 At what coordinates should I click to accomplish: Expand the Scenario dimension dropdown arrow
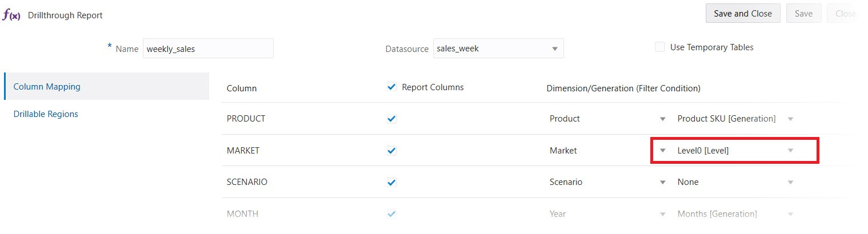coord(663,183)
